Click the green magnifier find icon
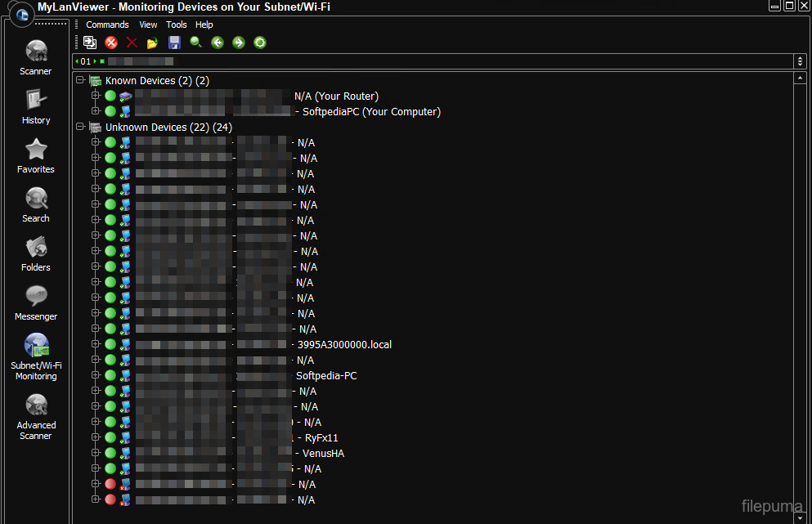812x524 pixels. (x=196, y=43)
